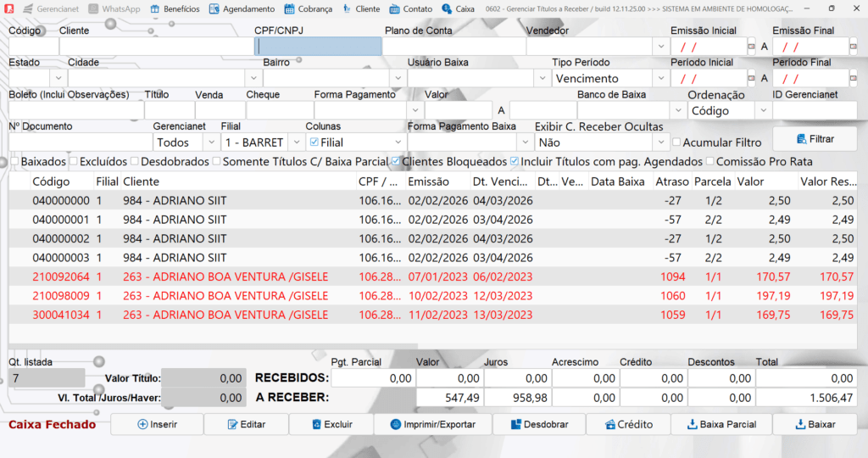Open the Agendamento menu
Image resolution: width=868 pixels, height=458 pixels.
(x=242, y=8)
